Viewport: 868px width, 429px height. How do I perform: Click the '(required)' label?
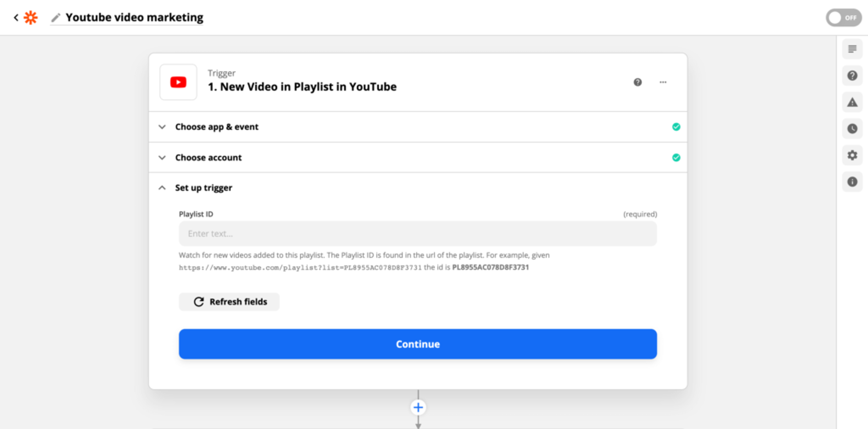tap(640, 214)
